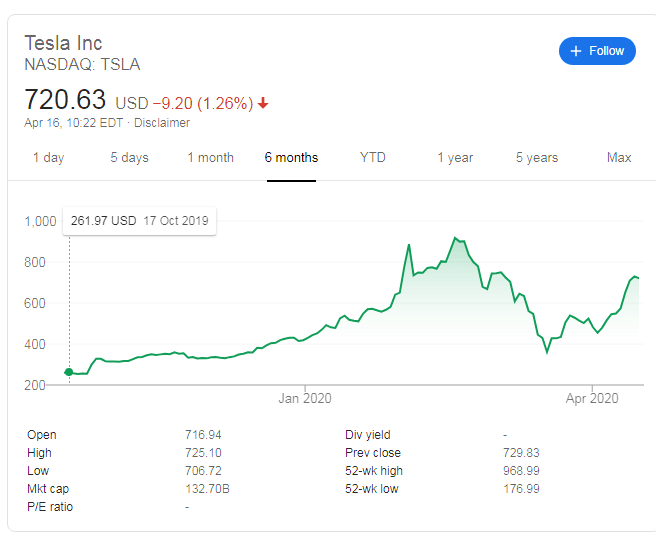View the 5 years chart range
This screenshot has width=656, height=549.
coord(537,158)
